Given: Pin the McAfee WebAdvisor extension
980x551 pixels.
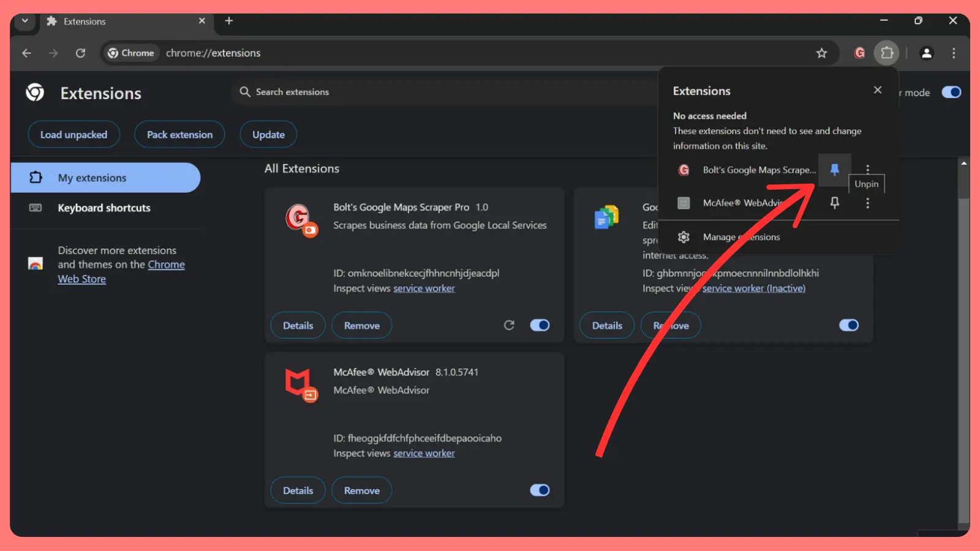Looking at the screenshot, I should [x=834, y=203].
